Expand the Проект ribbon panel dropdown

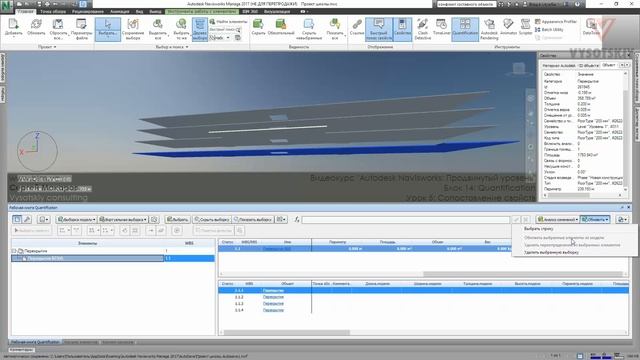coord(47,47)
